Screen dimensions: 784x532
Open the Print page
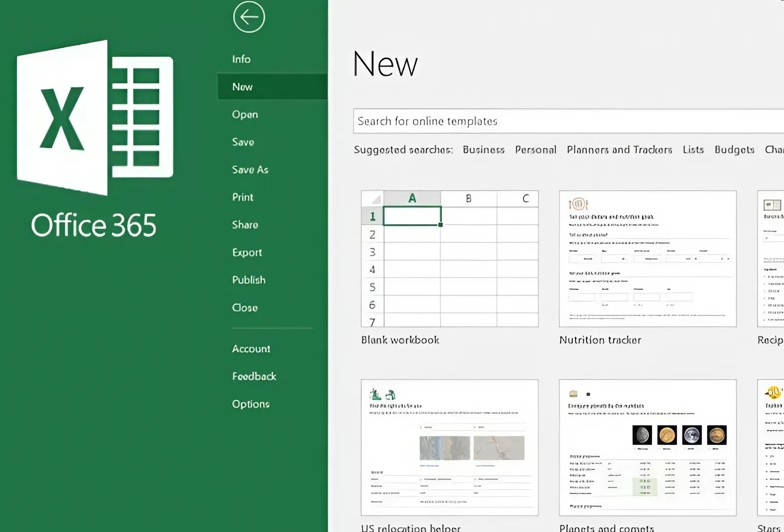tap(242, 197)
